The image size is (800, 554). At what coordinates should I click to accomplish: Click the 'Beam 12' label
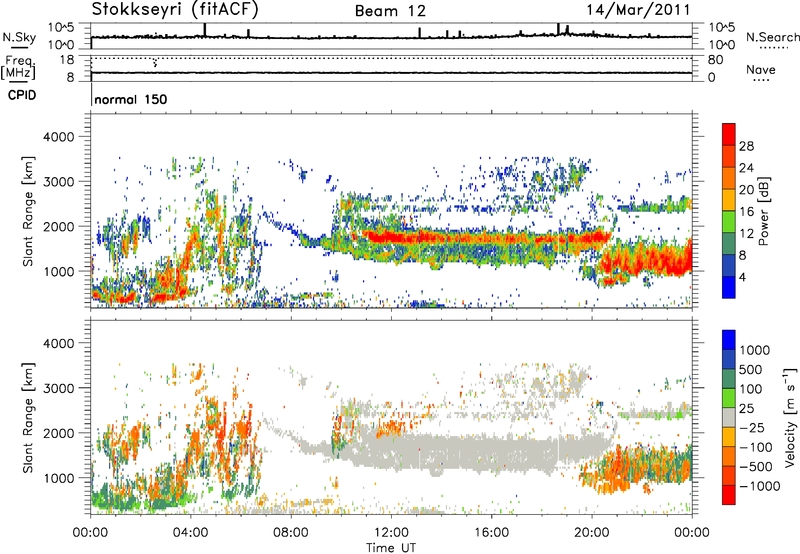coord(390,11)
